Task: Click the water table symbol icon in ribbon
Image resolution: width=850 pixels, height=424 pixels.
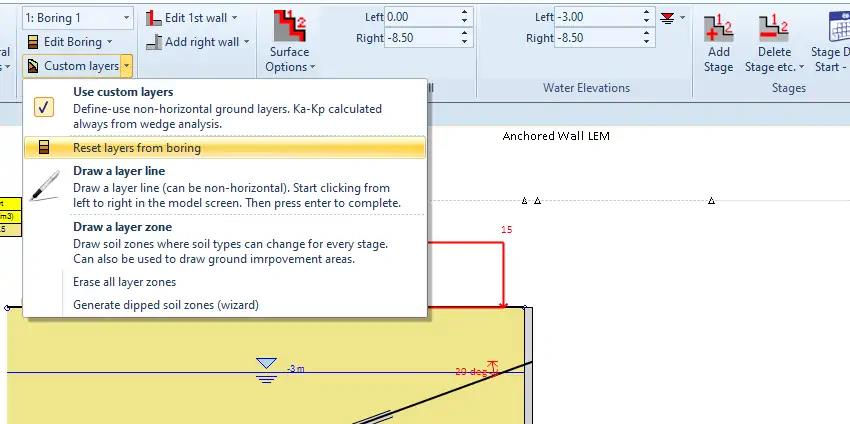Action: click(x=667, y=18)
